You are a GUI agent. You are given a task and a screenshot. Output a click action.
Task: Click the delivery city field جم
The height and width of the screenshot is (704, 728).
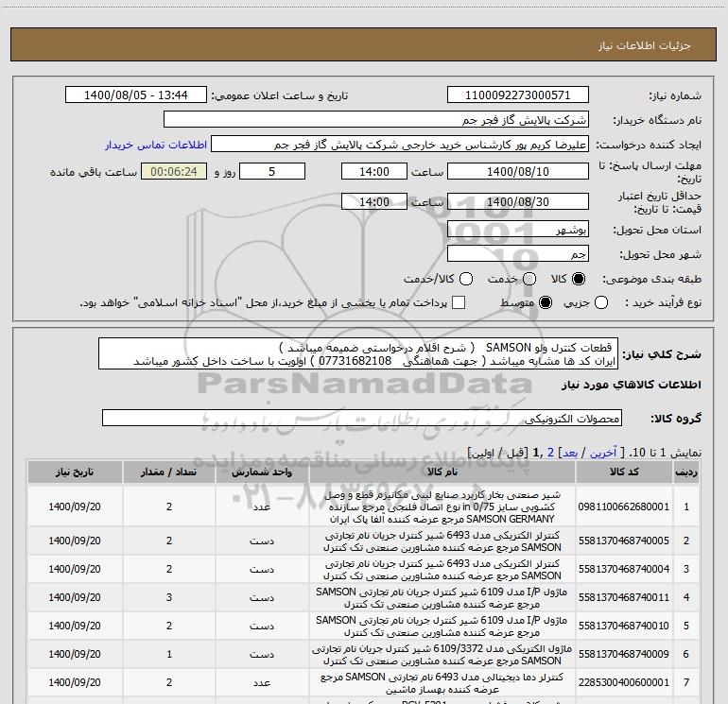tap(518, 253)
